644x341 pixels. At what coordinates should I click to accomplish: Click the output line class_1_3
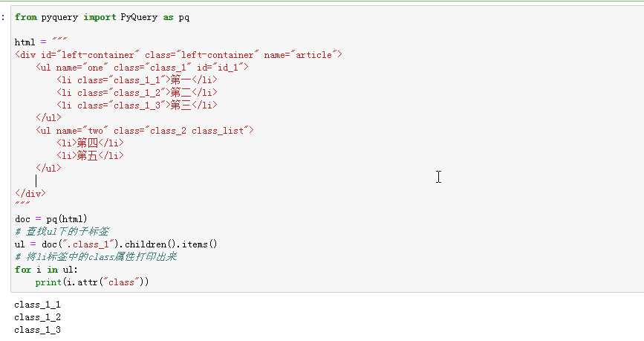(37, 330)
